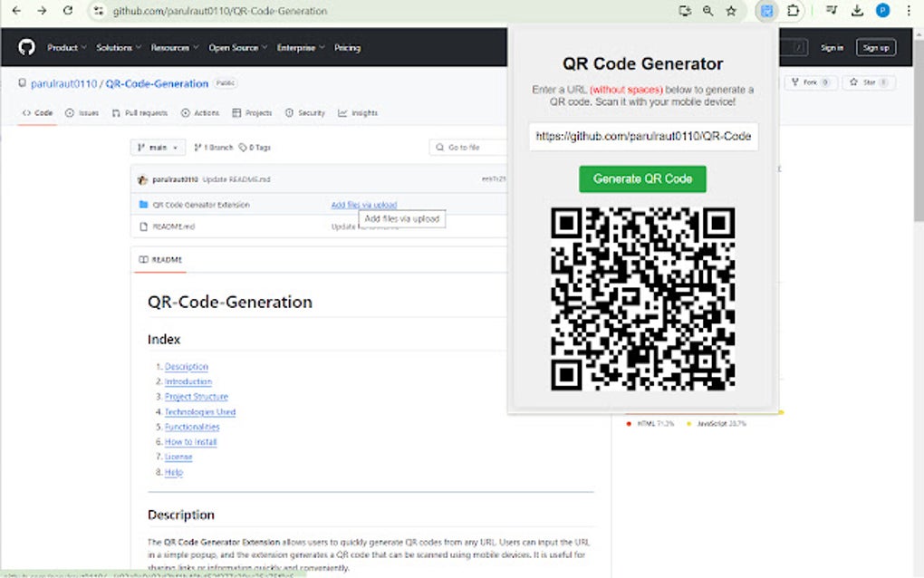
Task: Open the Add files via upload link
Action: tap(362, 206)
